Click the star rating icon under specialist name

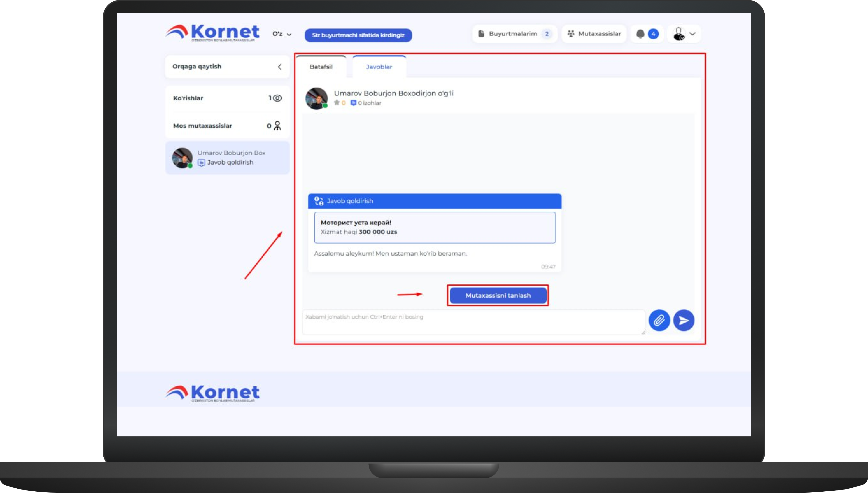tap(336, 102)
